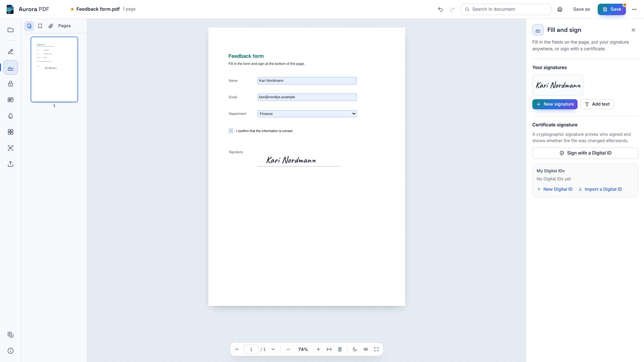Click Sign with a Digital ID
The width and height of the screenshot is (644, 362).
(585, 153)
